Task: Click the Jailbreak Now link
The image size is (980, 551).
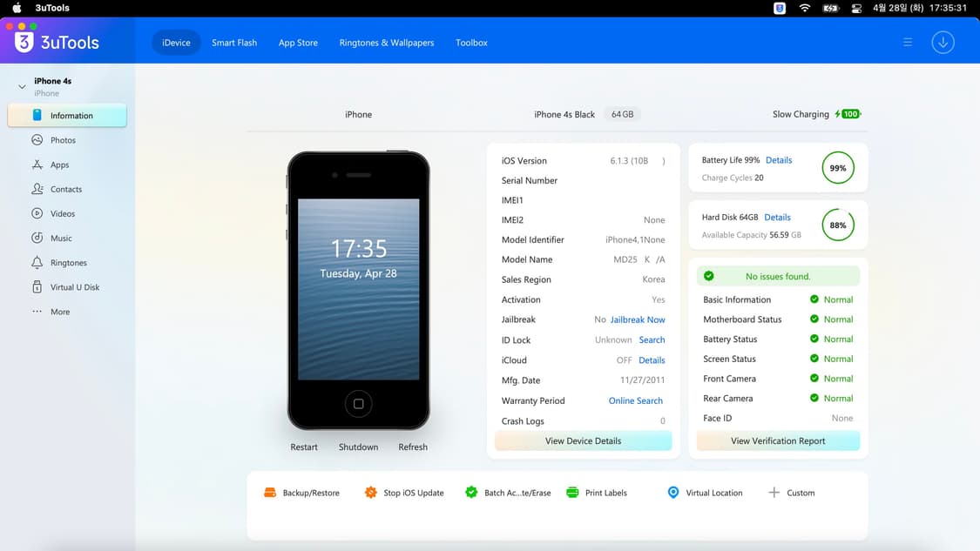Action: pyautogui.click(x=638, y=319)
